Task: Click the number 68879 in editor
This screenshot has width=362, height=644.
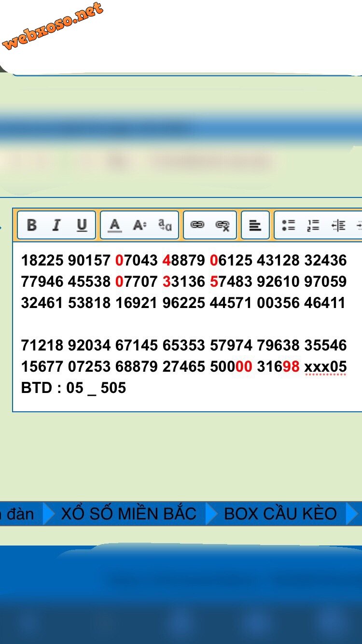Action: coord(137,366)
